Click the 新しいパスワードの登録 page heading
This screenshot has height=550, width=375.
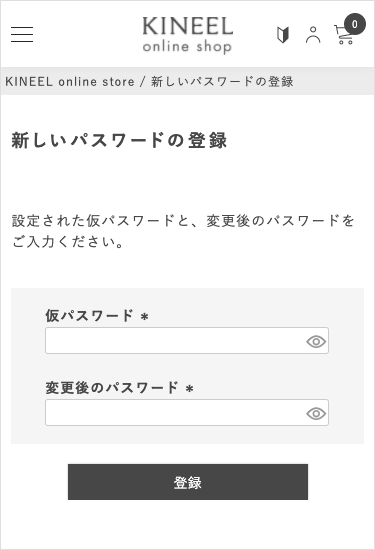tap(119, 140)
